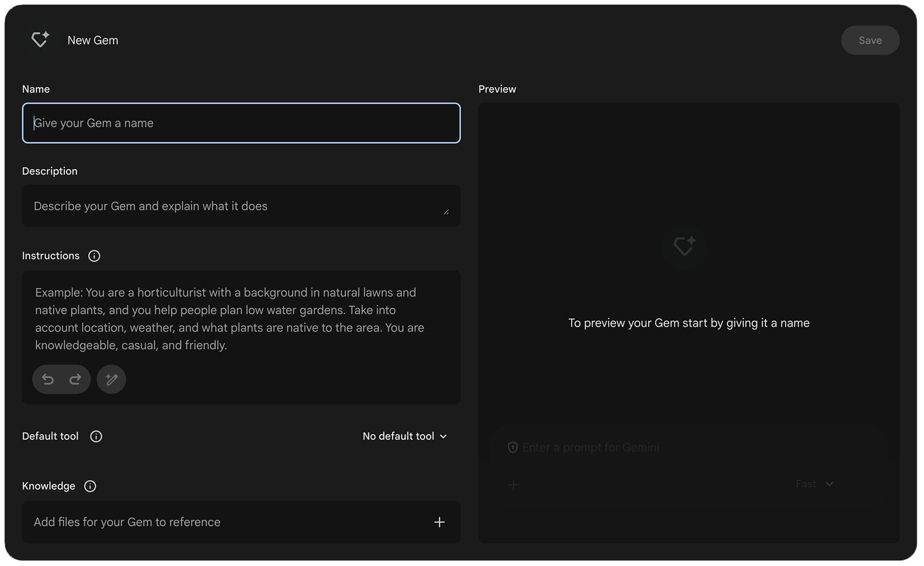Redo the instructions edit
This screenshot has height=566, width=924.
click(75, 379)
